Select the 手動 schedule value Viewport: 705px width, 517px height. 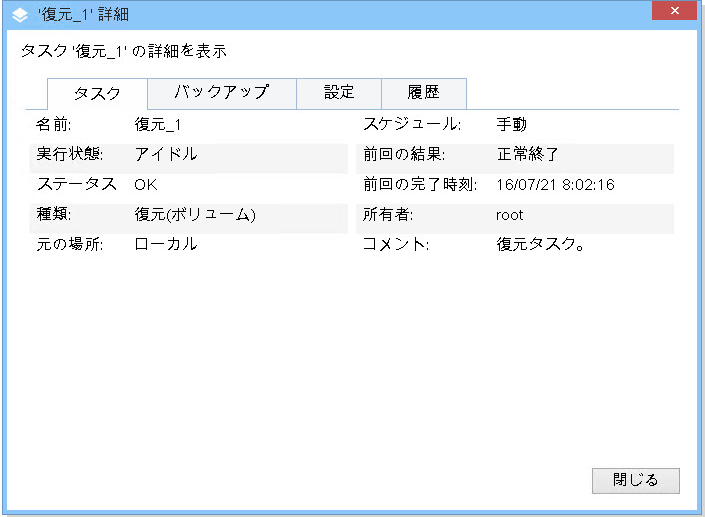511,125
